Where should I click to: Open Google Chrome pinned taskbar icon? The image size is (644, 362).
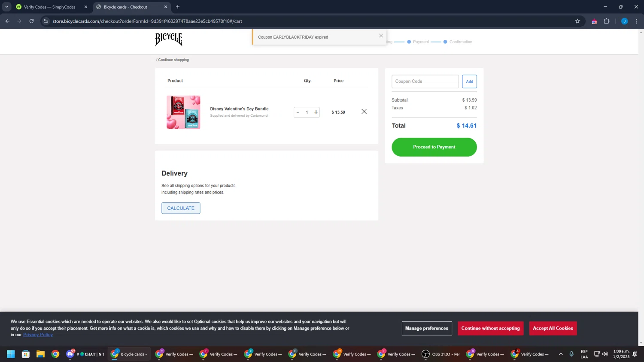pos(55,354)
